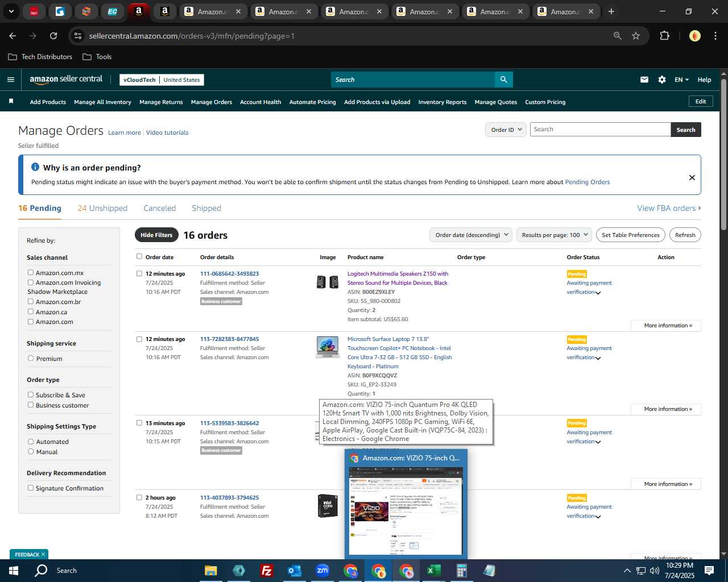This screenshot has height=582, width=728.
Task: Expand More information for the Logitech order
Action: 666,326
